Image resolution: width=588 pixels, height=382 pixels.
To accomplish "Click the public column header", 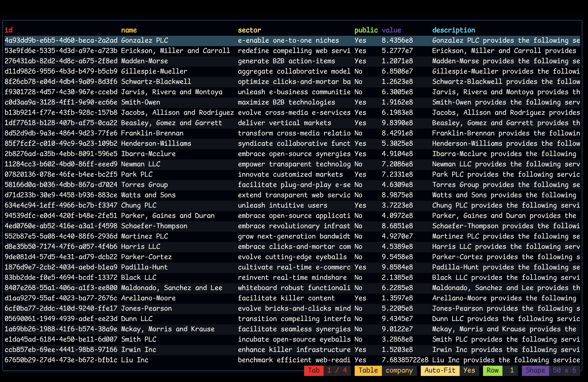I will pyautogui.click(x=366, y=30).
